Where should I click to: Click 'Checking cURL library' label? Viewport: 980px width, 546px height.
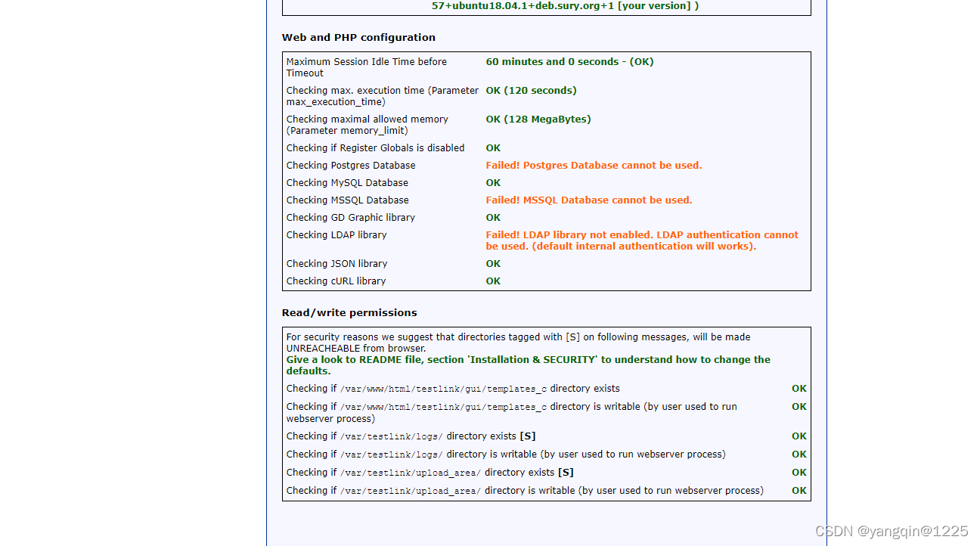click(x=336, y=281)
